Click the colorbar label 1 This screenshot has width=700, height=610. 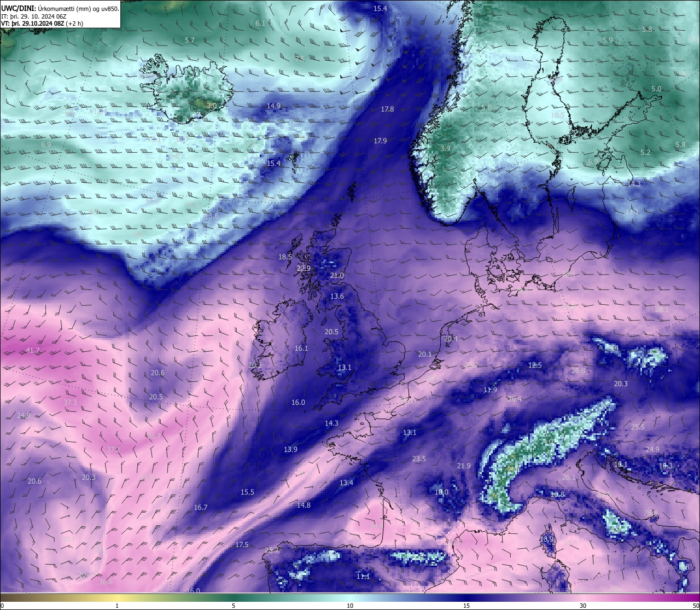point(117,606)
